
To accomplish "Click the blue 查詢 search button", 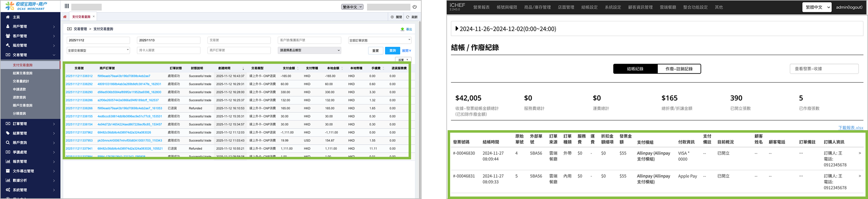I will click(x=392, y=51).
